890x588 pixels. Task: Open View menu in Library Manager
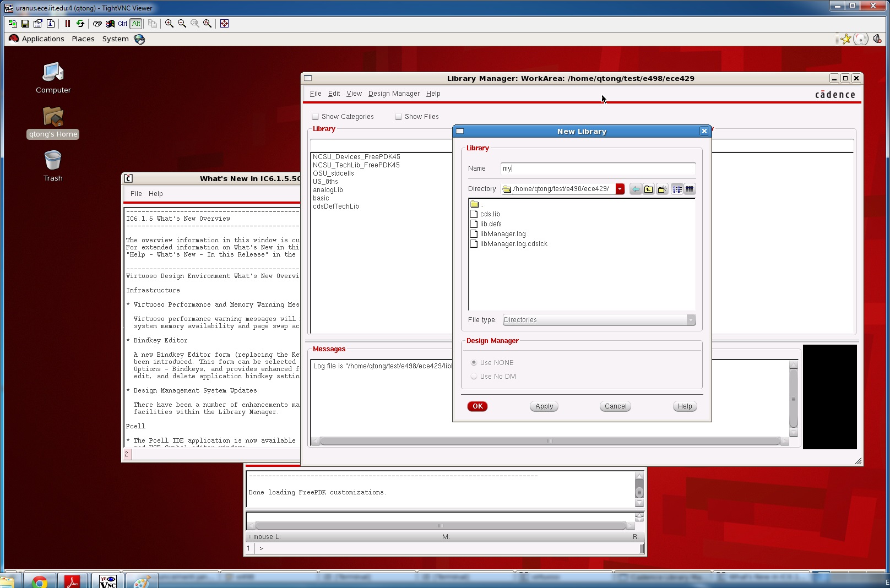[354, 94]
